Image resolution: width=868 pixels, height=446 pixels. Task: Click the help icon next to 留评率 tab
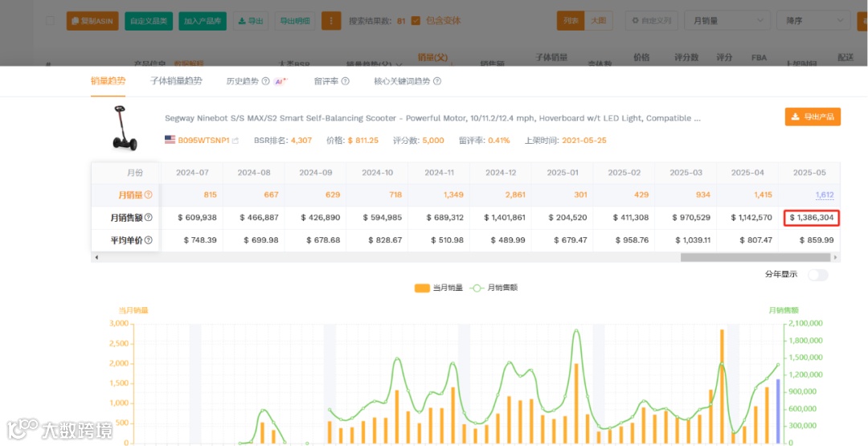(346, 81)
